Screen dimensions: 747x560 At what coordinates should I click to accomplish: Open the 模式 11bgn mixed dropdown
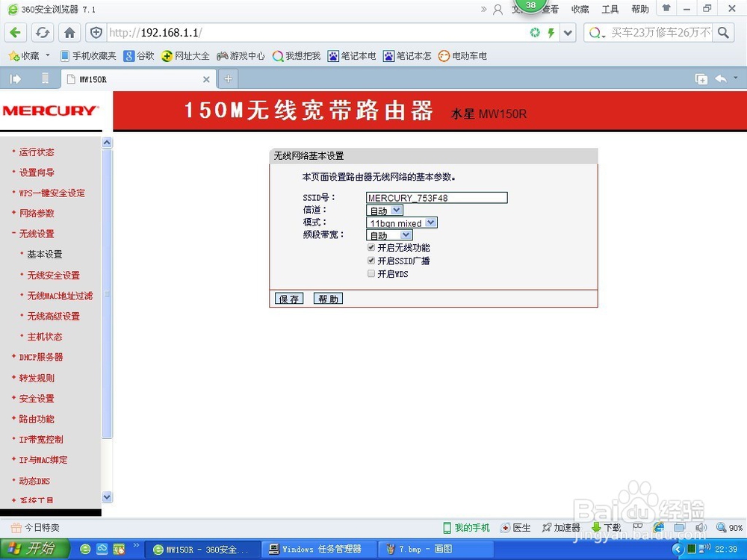click(402, 223)
